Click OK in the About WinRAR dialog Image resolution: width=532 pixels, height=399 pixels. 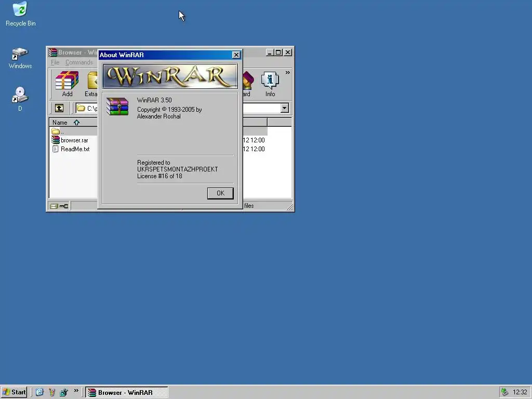tap(220, 193)
